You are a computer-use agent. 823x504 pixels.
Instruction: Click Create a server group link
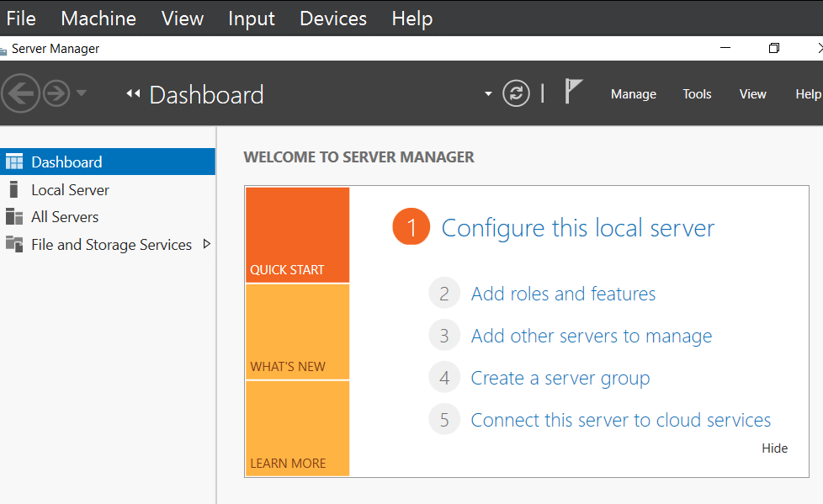560,379
